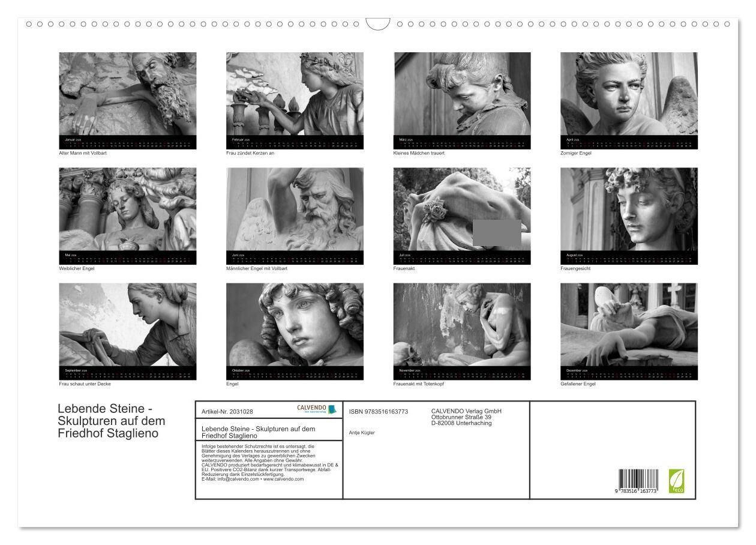This screenshot has width=756, height=545.
Task: Select the 'Zorniger Engel' April image
Action: pos(629,94)
